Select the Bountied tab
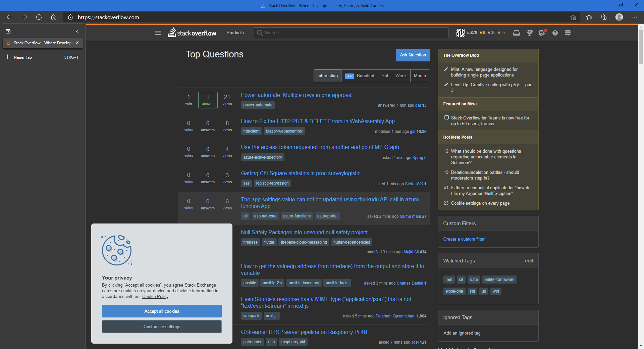 point(360,76)
